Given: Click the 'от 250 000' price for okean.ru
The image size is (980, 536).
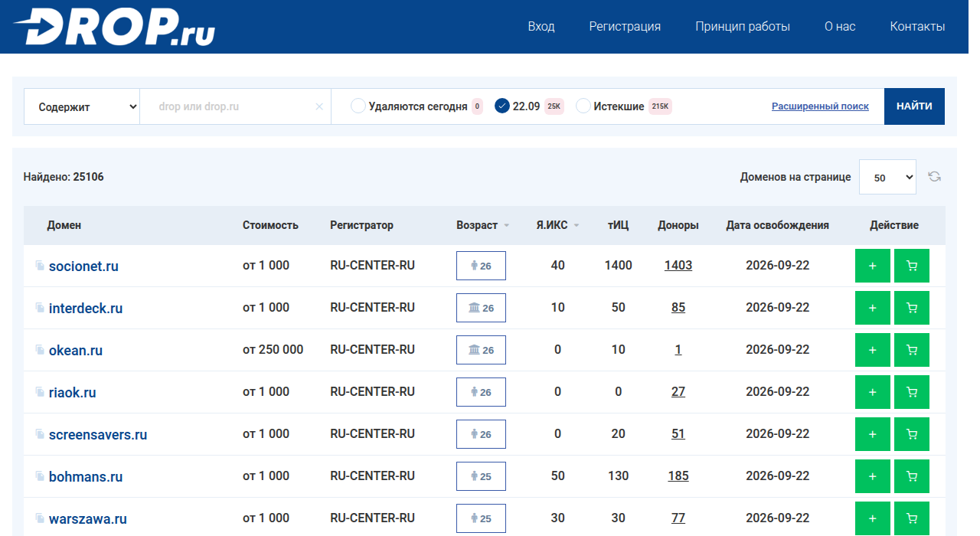Looking at the screenshot, I should (x=273, y=350).
